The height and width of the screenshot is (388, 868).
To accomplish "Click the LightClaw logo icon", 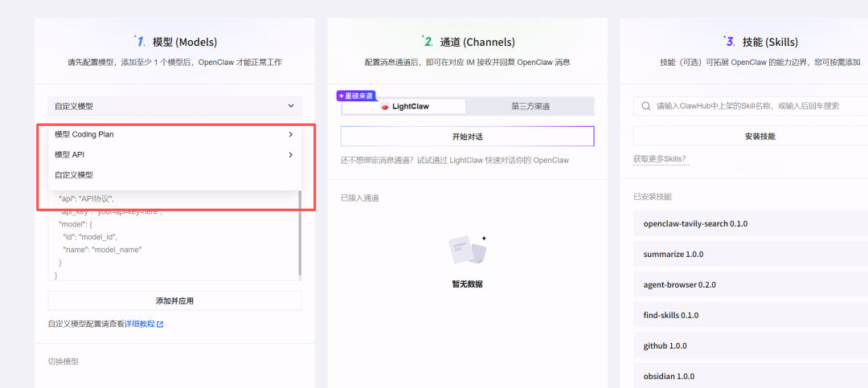I will click(385, 107).
